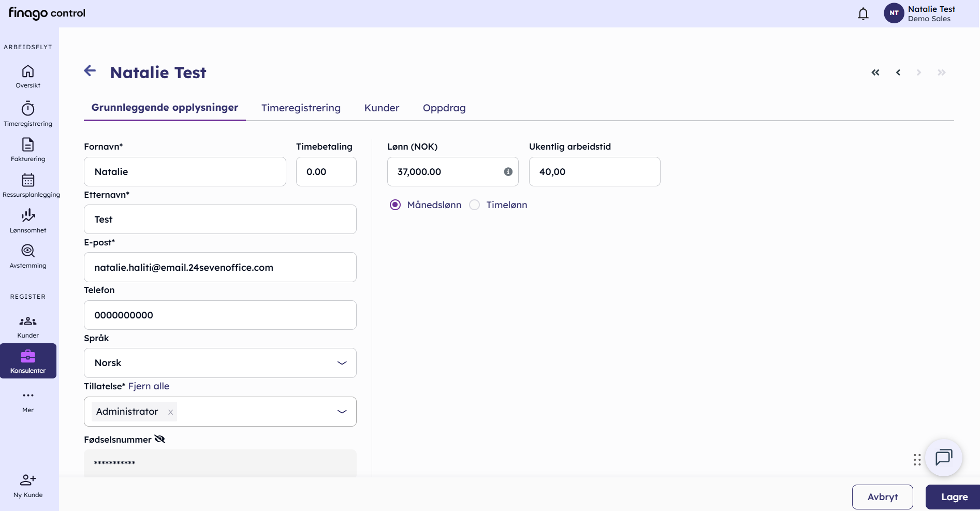The height and width of the screenshot is (511, 980).
Task: Click the Fjern alle link
Action: click(x=149, y=386)
